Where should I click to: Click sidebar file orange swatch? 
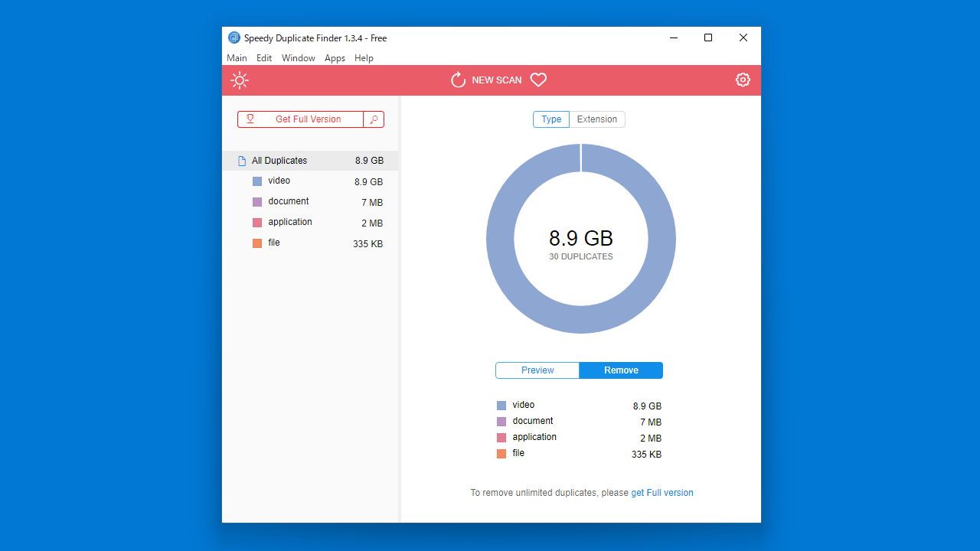[257, 243]
